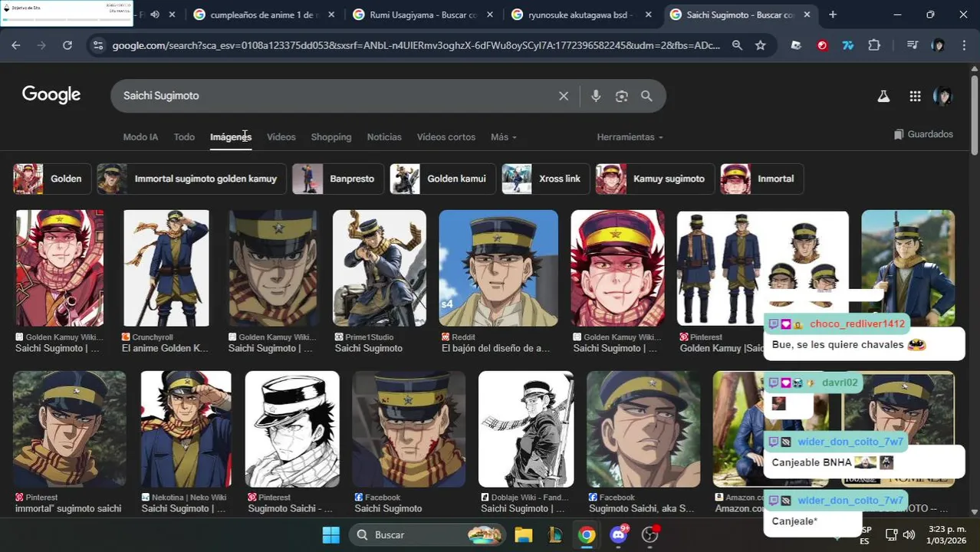
Task: Open the Videos cortos tab
Action: pyautogui.click(x=446, y=137)
